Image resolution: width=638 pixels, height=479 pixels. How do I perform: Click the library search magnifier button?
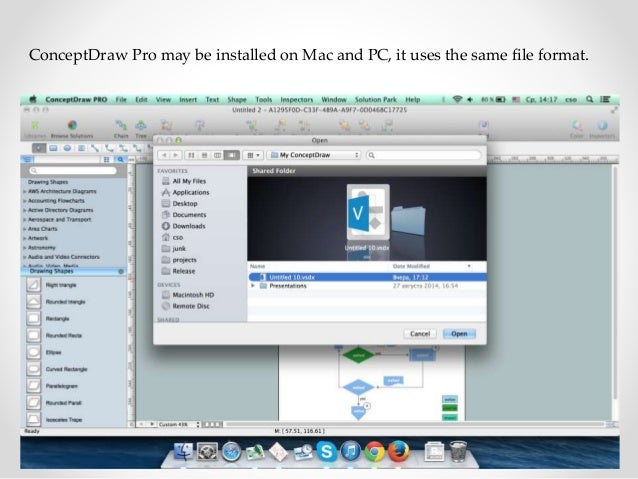[x=120, y=160]
